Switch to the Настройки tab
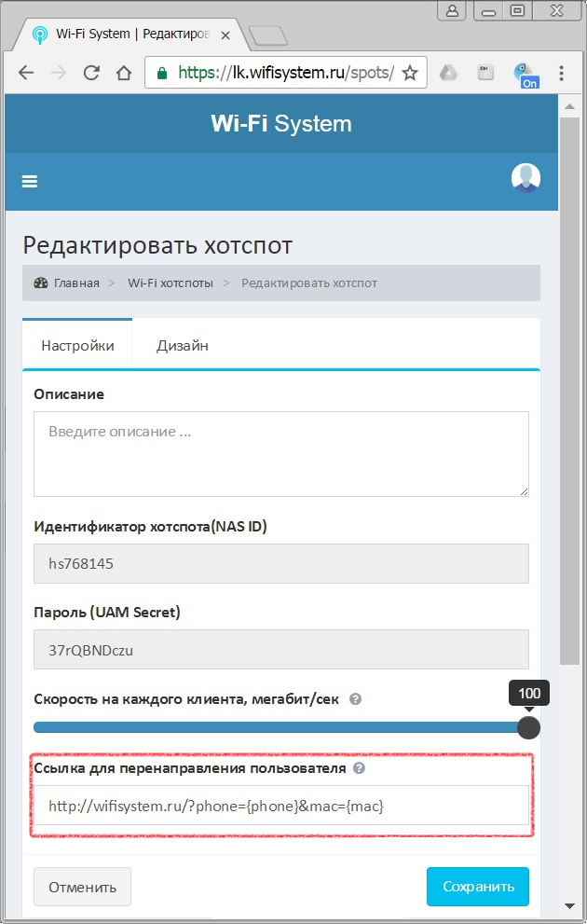The width and height of the screenshot is (587, 924). [77, 345]
